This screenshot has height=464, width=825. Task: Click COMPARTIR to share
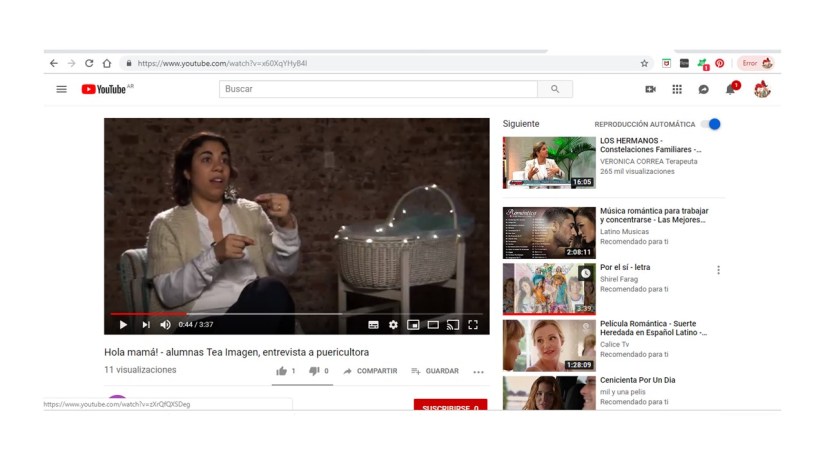click(x=370, y=371)
